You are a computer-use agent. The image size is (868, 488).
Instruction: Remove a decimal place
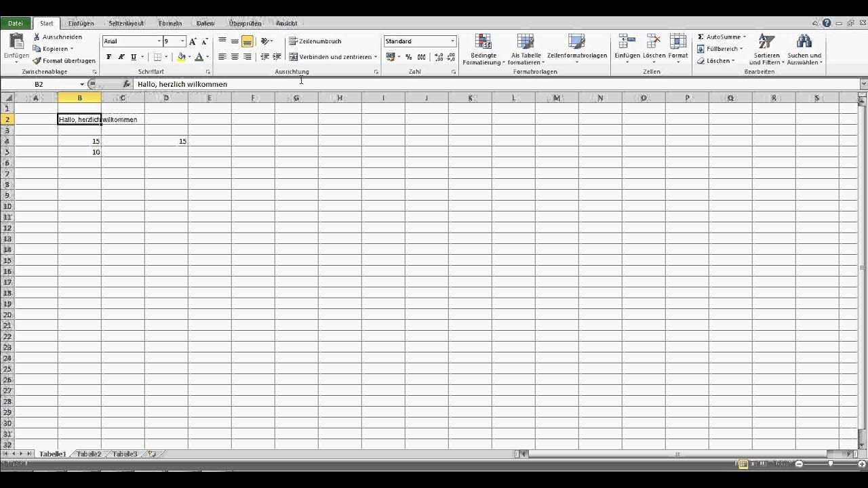click(450, 57)
